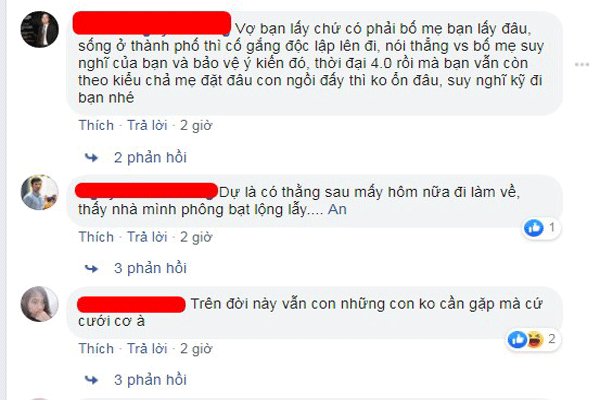Click 'Trả lời' on the second comment
The image size is (600, 400).
[147, 237]
